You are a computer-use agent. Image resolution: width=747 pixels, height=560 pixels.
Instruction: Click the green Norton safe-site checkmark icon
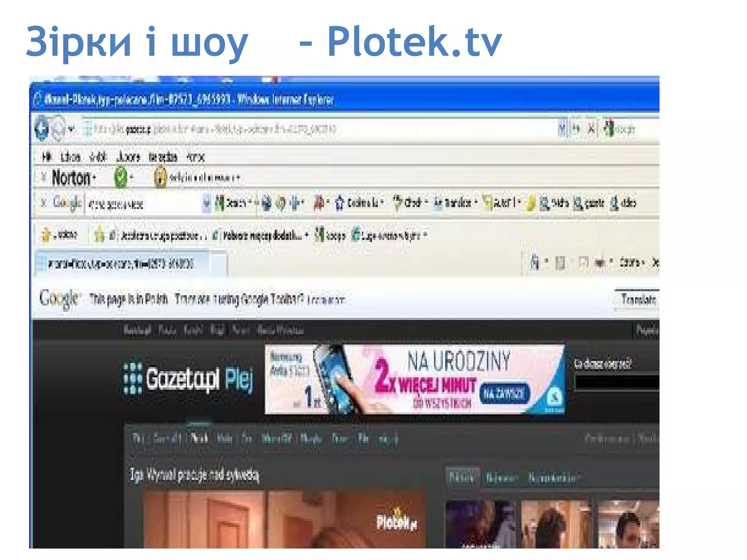point(120,178)
